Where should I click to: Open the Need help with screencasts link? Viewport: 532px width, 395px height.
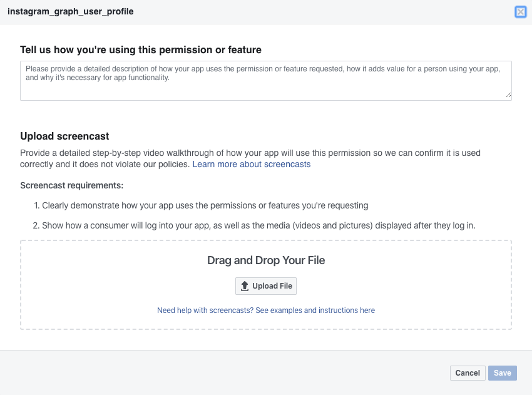pos(266,310)
